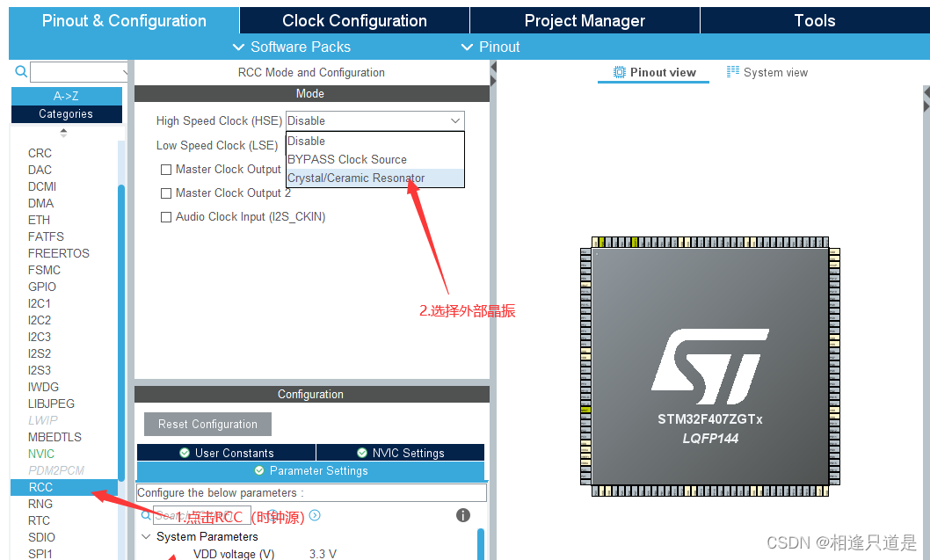Choose BYPASS Clock Source option

tap(374, 160)
